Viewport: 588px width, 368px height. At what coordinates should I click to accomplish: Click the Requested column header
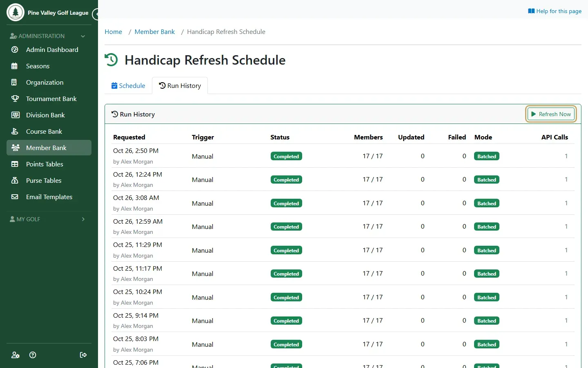pos(129,137)
